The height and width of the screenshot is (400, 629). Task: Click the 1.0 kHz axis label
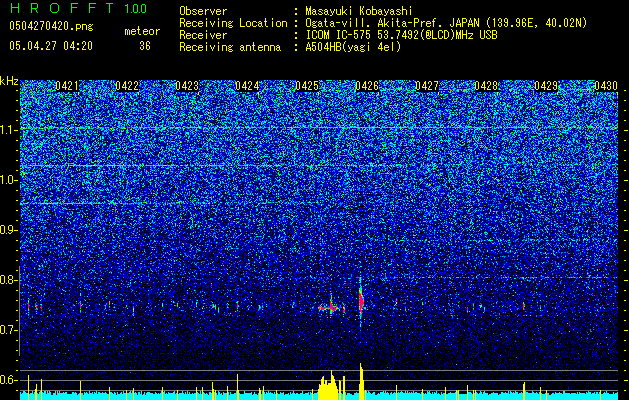click(x=9, y=181)
